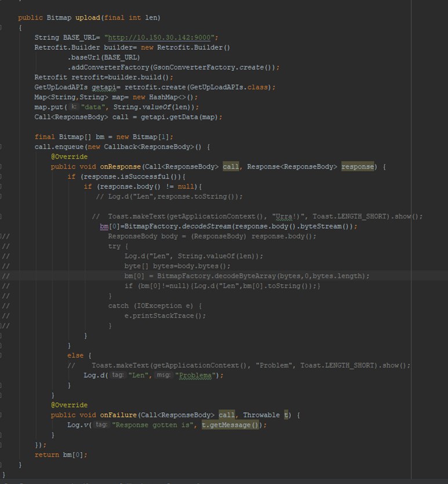Click String.valueOf(len) in the map.put line

click(154, 107)
